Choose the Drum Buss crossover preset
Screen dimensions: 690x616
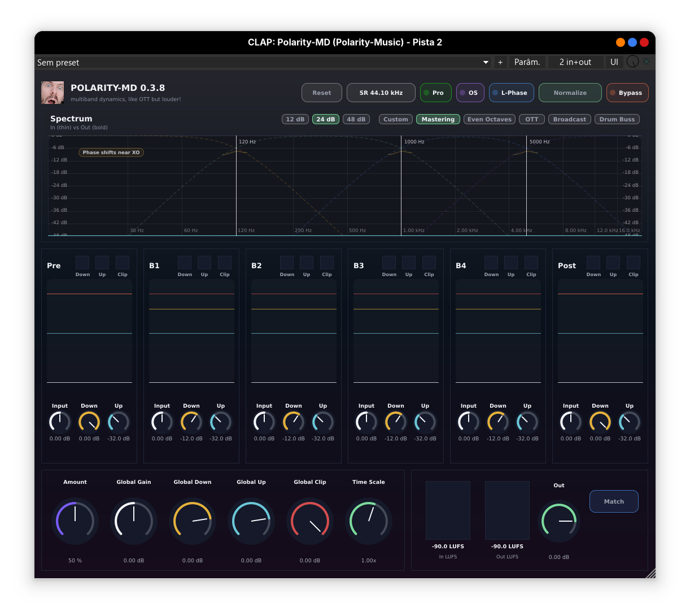click(x=617, y=119)
